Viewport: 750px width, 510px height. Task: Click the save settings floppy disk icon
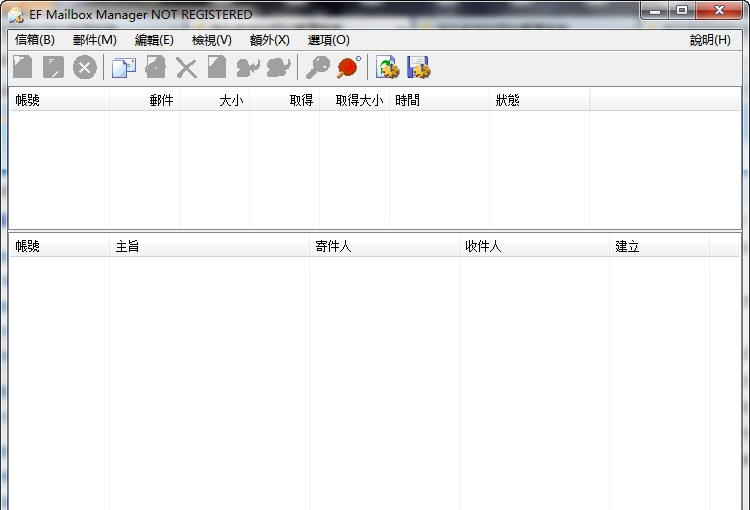tap(419, 67)
